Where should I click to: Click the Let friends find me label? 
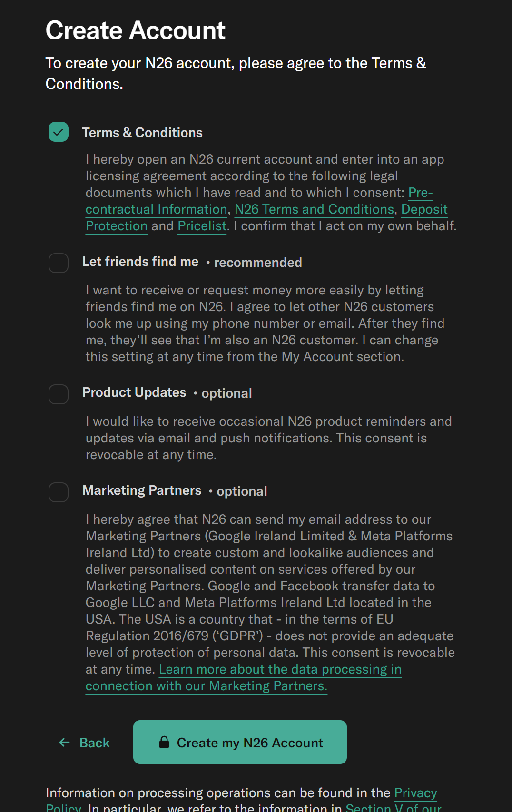point(140,262)
